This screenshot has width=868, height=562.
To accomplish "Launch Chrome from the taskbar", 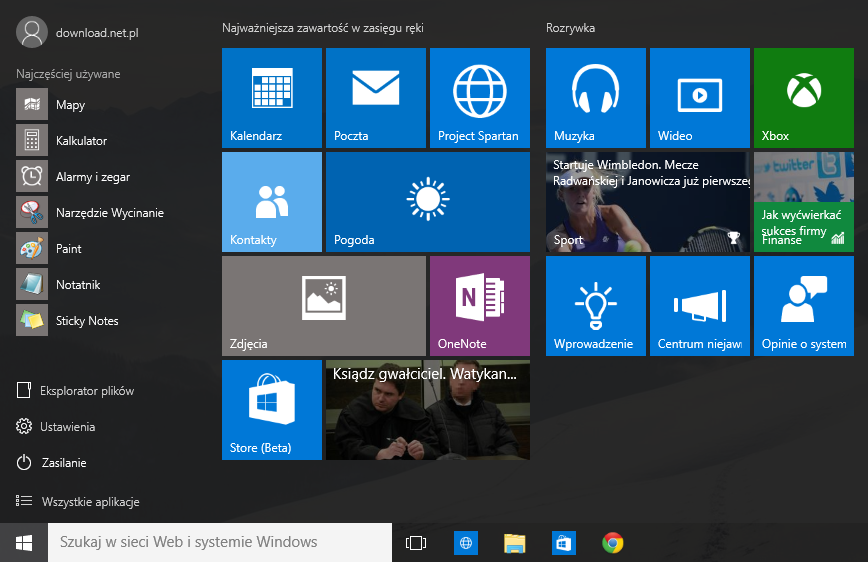I will 613,543.
